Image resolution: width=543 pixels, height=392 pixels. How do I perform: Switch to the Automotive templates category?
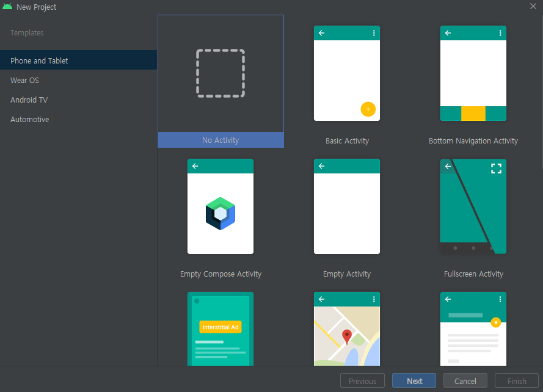[79, 119]
